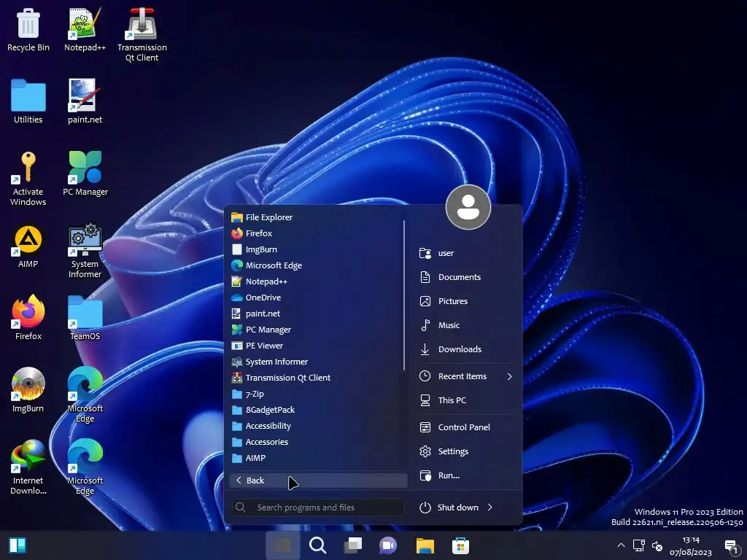Click the programs list vertical scrollbar
747x560 pixels.
[404, 295]
